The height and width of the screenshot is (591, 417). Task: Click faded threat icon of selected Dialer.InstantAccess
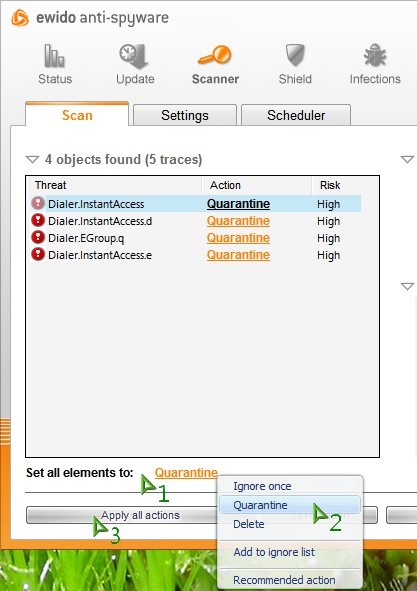(x=38, y=203)
